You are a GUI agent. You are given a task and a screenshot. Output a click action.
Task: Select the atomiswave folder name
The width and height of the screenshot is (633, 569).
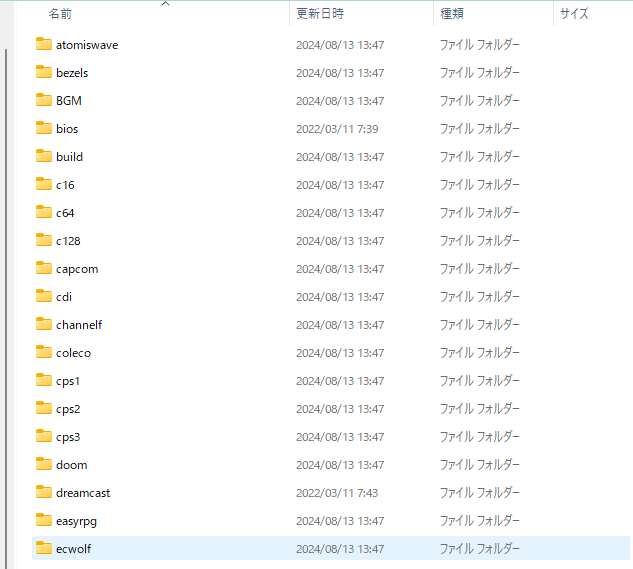coord(87,45)
